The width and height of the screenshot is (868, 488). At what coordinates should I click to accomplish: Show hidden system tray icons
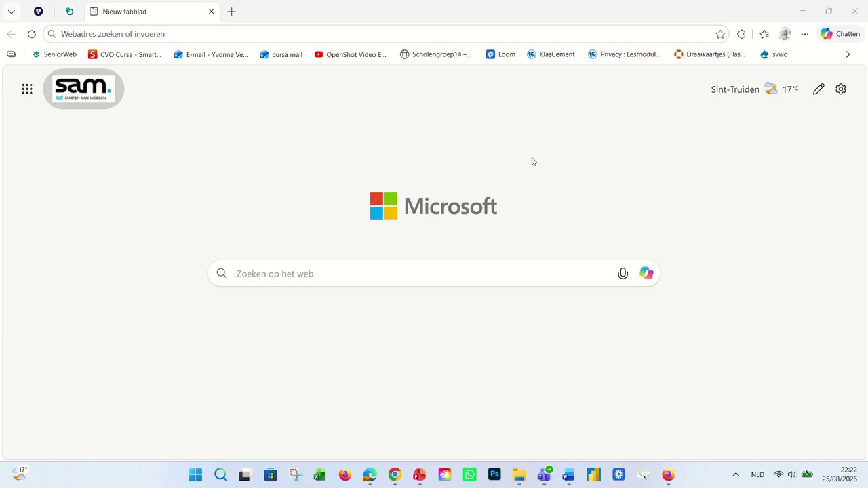point(736,474)
